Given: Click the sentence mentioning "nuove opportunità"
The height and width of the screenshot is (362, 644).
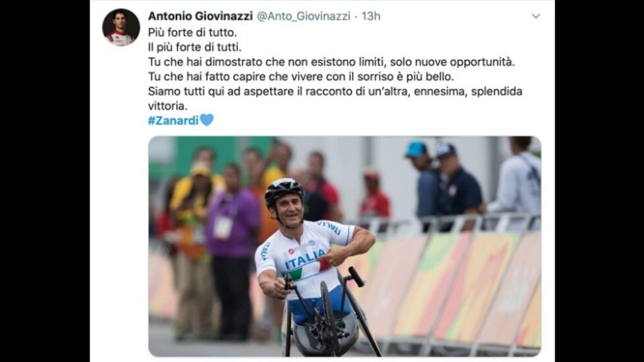Looking at the screenshot, I should coord(331,62).
